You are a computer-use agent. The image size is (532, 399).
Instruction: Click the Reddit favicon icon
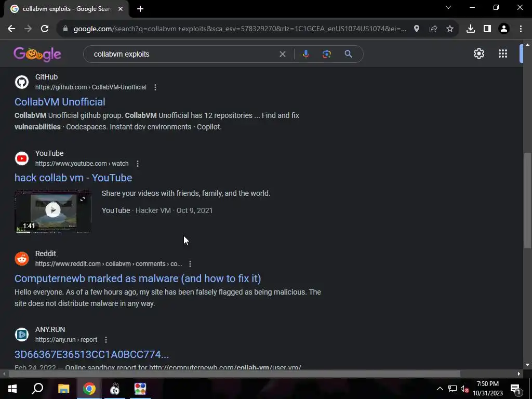(22, 259)
